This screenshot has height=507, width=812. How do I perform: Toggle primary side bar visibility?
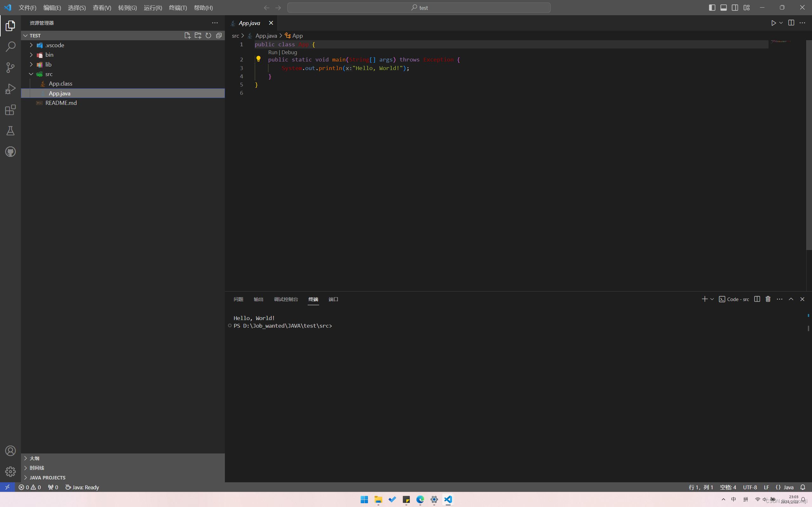pos(712,7)
